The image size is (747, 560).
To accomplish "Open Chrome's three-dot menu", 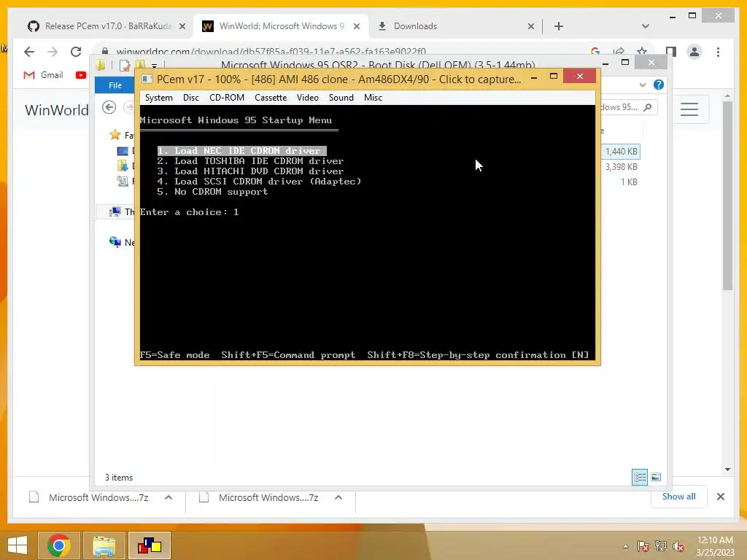I will pos(718,52).
